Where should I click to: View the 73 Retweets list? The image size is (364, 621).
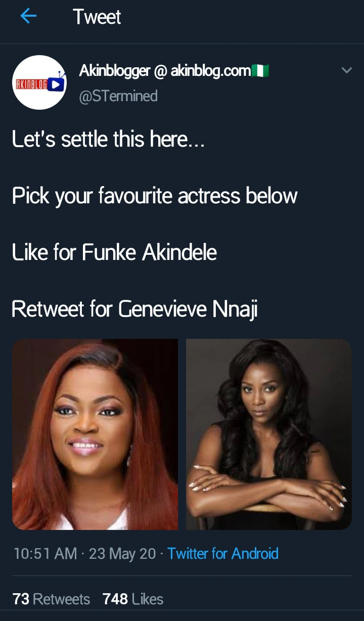click(51, 599)
